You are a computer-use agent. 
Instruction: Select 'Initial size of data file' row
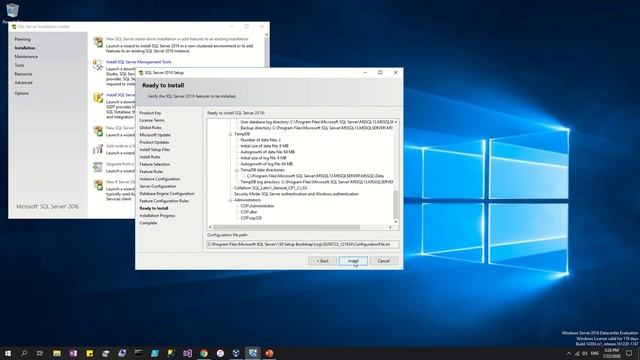tap(264, 146)
